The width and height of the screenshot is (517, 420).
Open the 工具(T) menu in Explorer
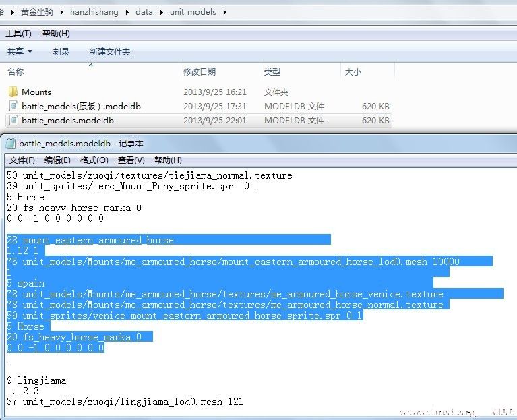click(x=18, y=34)
